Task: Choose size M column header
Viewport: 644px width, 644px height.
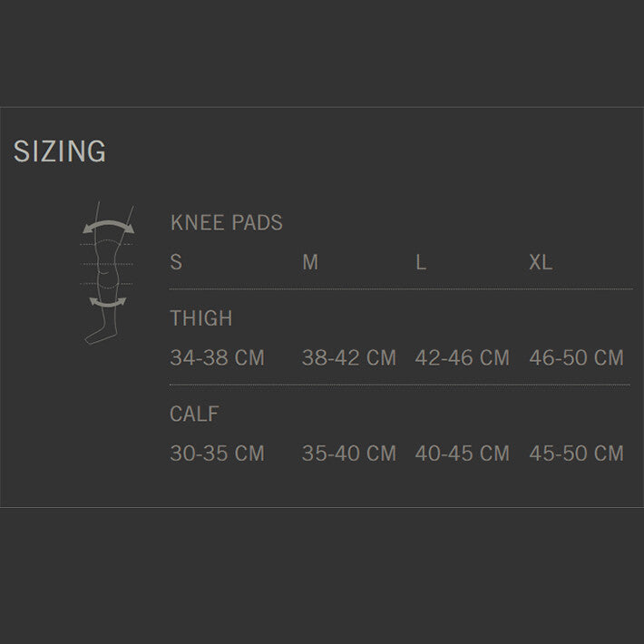Action: click(x=310, y=262)
